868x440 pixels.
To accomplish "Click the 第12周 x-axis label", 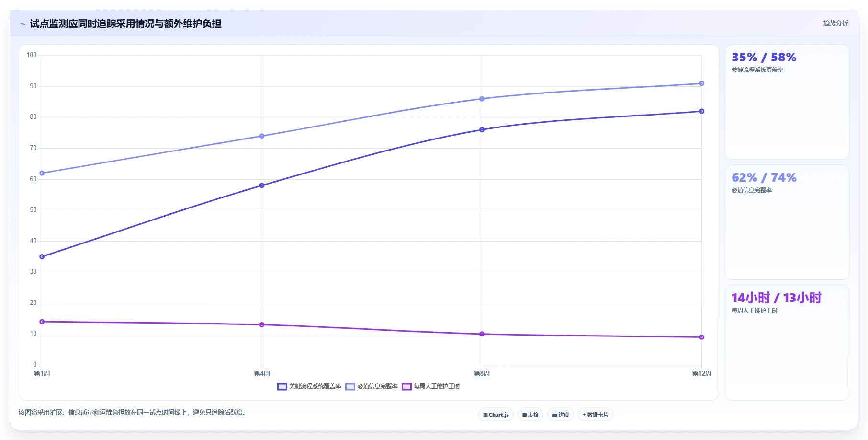I will [701, 373].
